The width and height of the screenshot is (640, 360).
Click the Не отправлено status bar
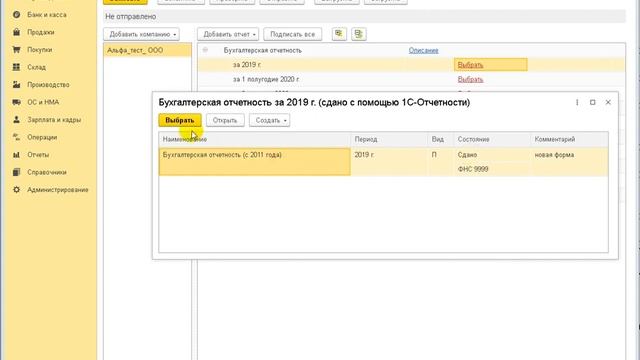364,17
